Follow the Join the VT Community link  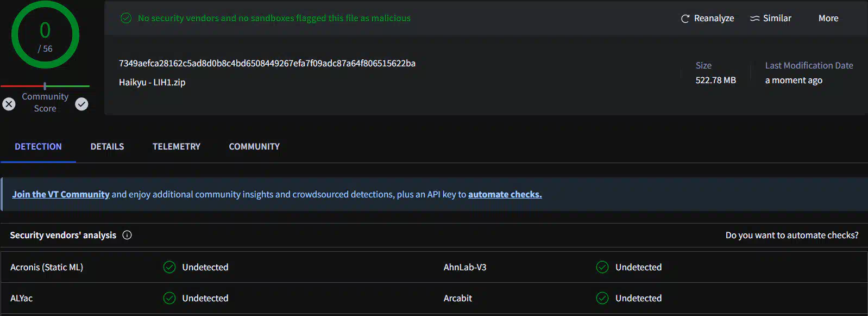pos(61,194)
